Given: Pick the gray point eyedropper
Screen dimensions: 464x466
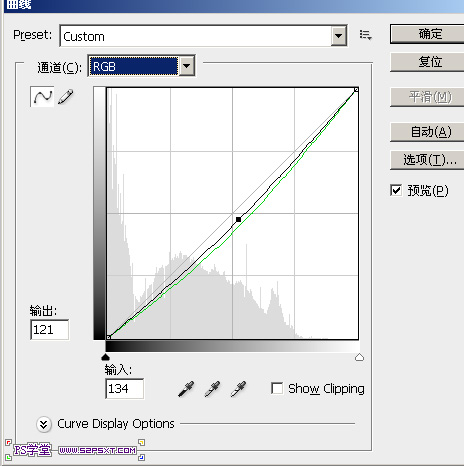Looking at the screenshot, I should pos(212,389).
